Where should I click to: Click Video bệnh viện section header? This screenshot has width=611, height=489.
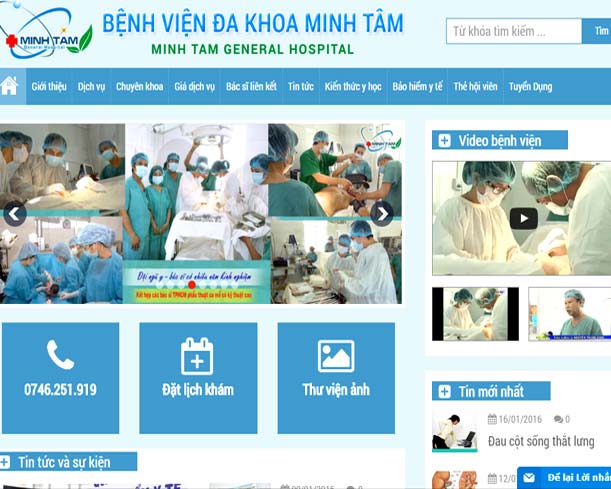[x=500, y=140]
